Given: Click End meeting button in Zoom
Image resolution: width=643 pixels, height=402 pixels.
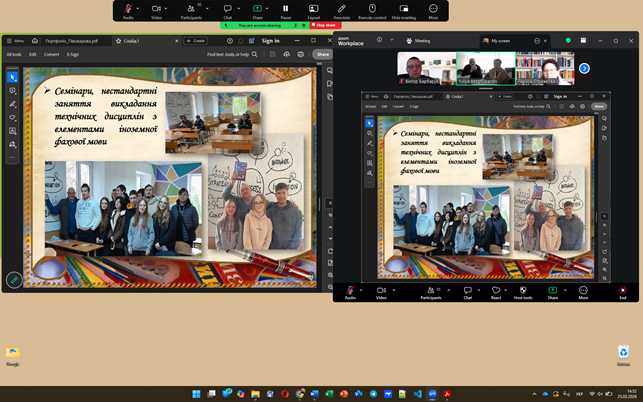Looking at the screenshot, I should [622, 292].
